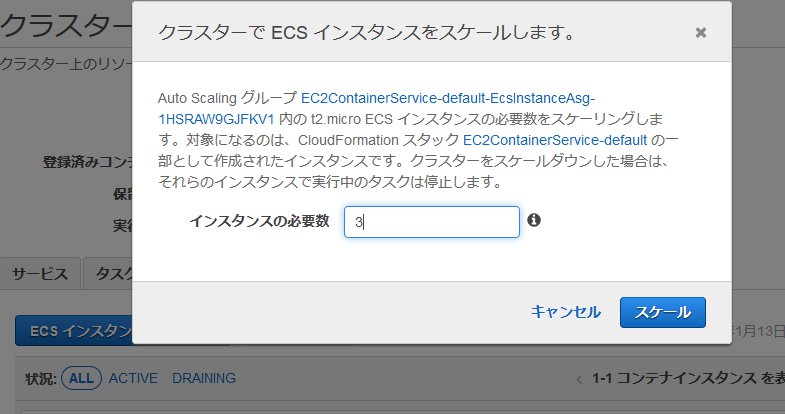Filter instances by ACTIVE status
The width and height of the screenshot is (785, 414).
[133, 378]
